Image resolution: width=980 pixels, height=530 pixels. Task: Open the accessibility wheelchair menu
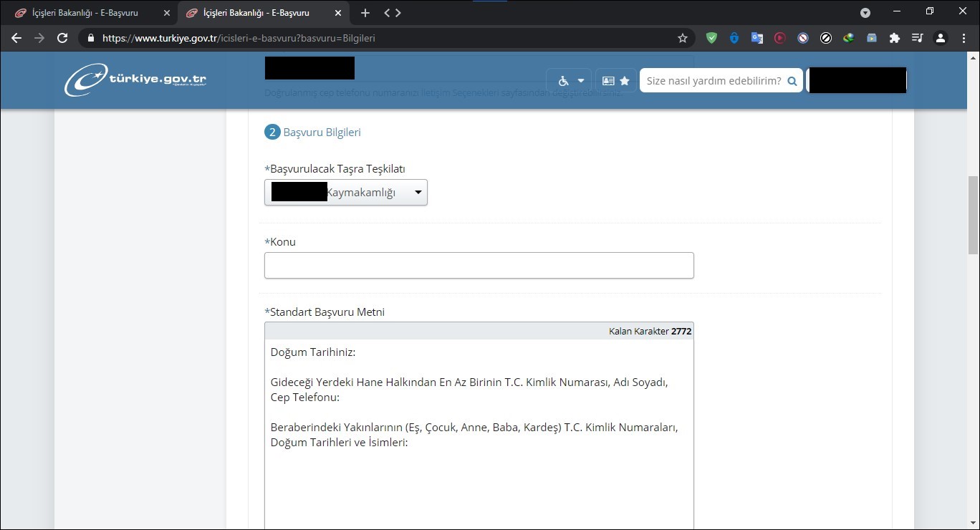[571, 81]
